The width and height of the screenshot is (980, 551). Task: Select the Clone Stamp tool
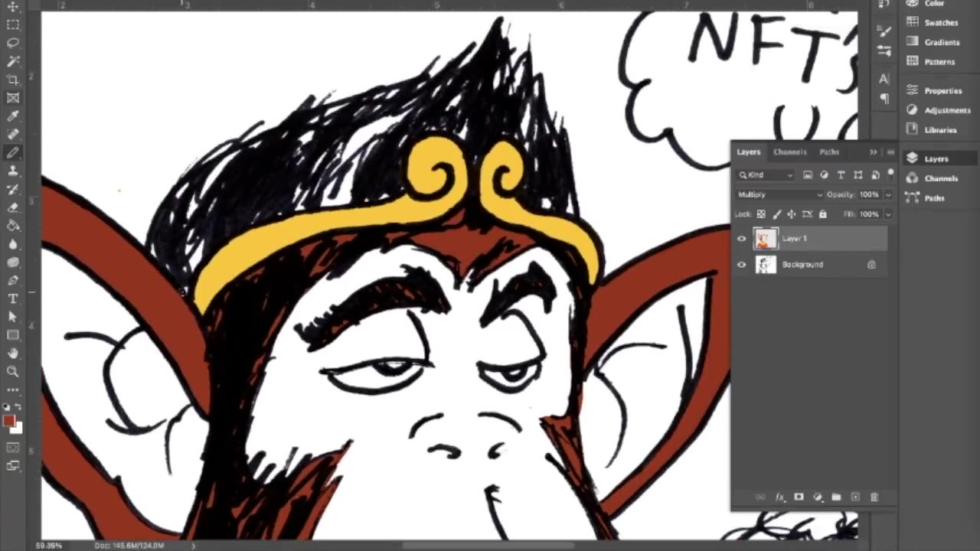13,171
